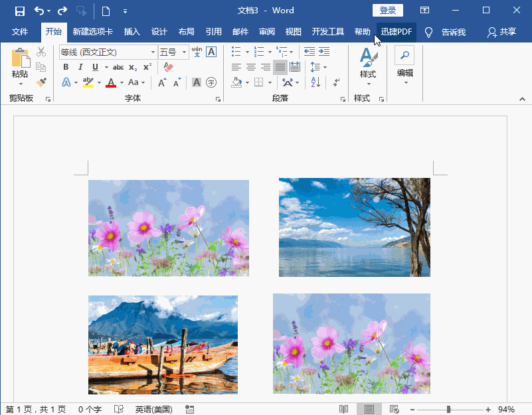The width and height of the screenshot is (532, 415).
Task: Switch to the 设计 tab
Action: (x=159, y=32)
